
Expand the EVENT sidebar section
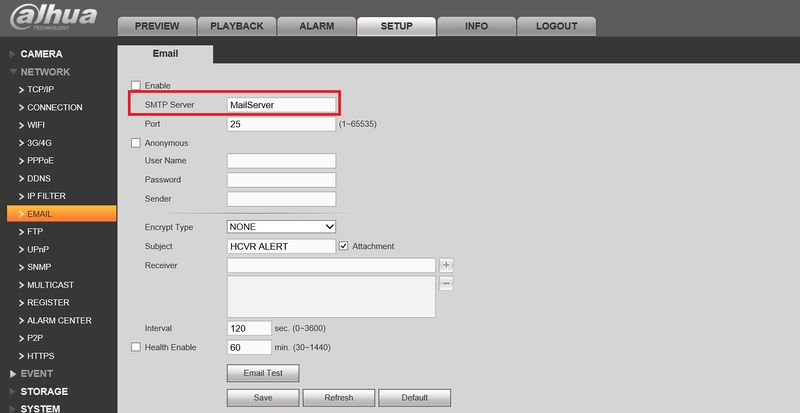pos(36,374)
